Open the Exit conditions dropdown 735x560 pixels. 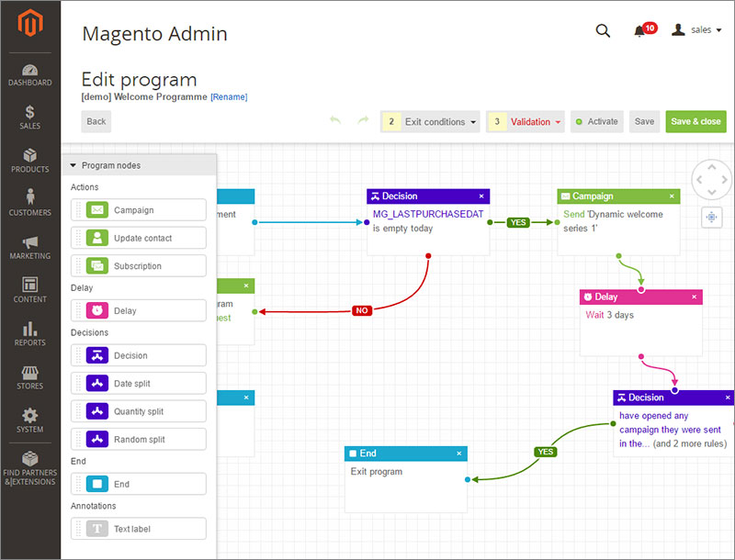pyautogui.click(x=430, y=122)
